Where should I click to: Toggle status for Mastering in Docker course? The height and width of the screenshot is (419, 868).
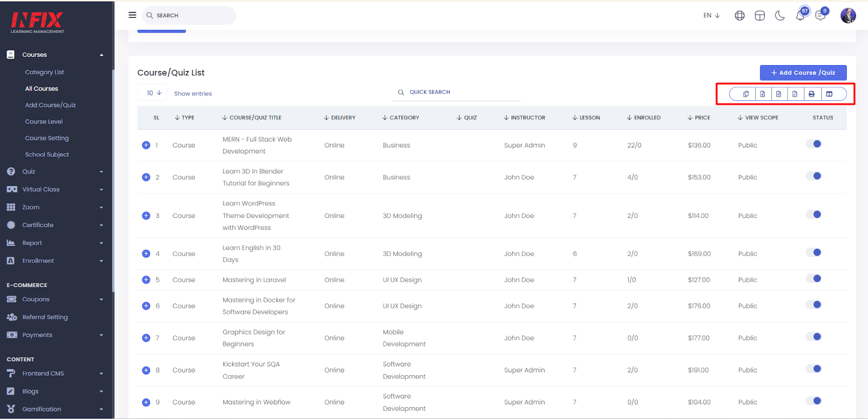814,305
